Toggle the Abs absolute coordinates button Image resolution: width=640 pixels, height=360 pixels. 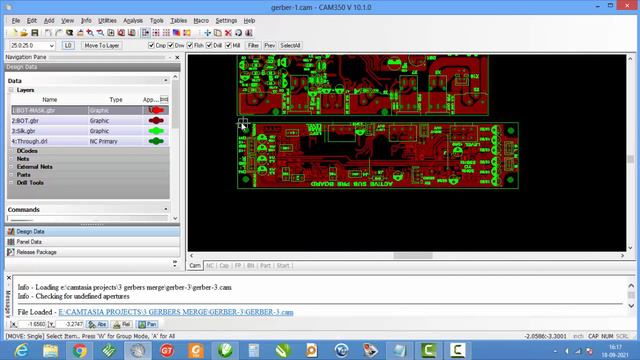98,324
